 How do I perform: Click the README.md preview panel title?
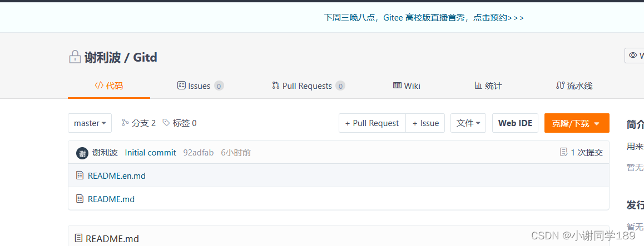pos(112,239)
